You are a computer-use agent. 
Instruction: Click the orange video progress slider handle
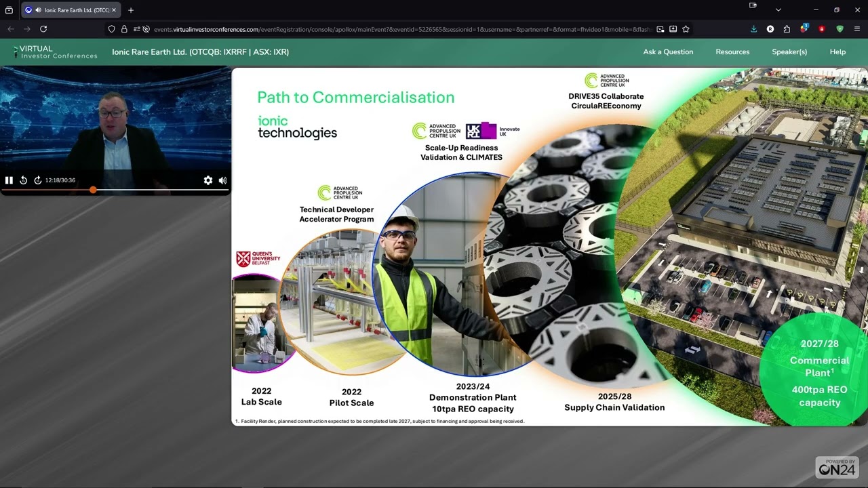93,190
